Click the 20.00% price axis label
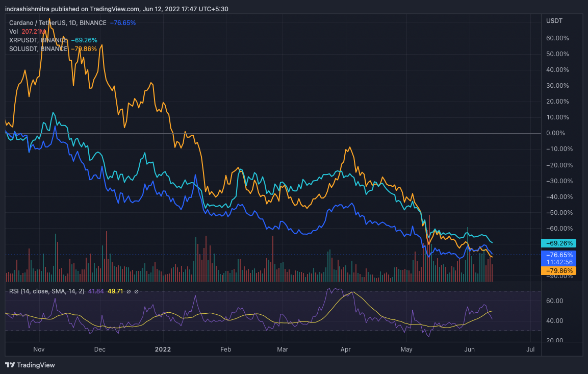The image size is (588, 374). coord(557,102)
